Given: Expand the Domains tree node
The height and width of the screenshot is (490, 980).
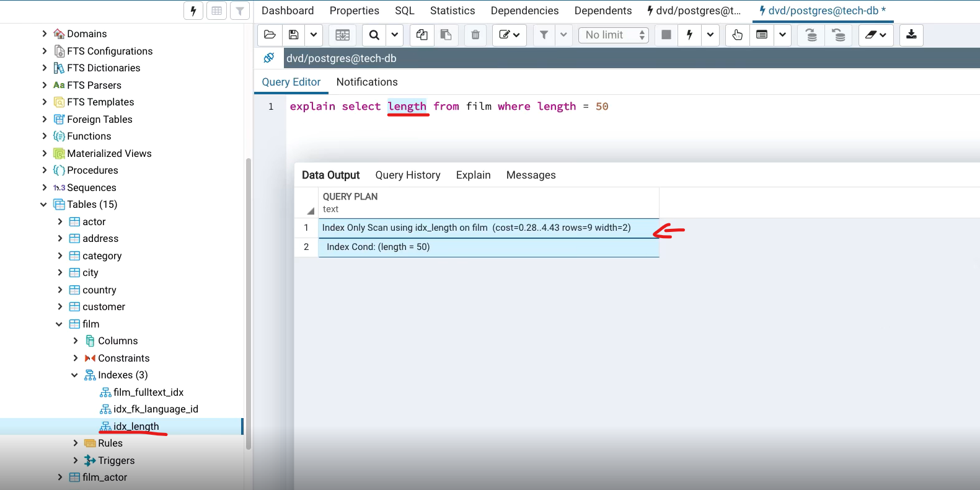Looking at the screenshot, I should click(44, 33).
